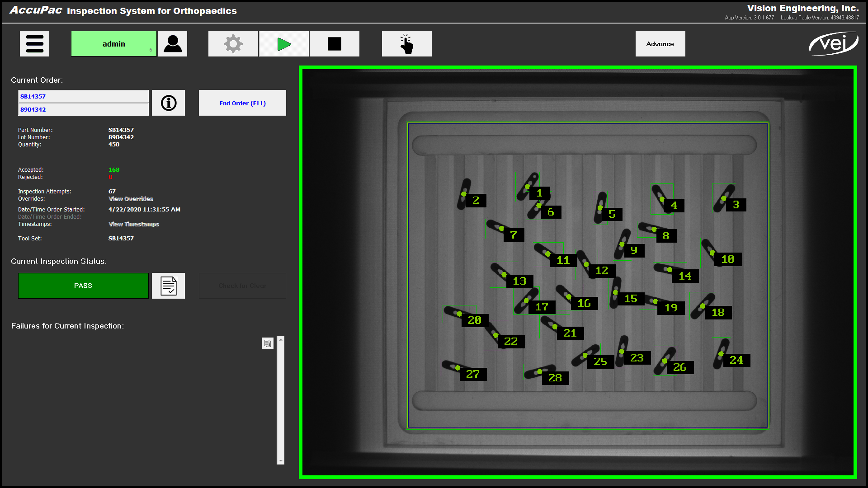Select detected part label 17 in image

point(542,307)
